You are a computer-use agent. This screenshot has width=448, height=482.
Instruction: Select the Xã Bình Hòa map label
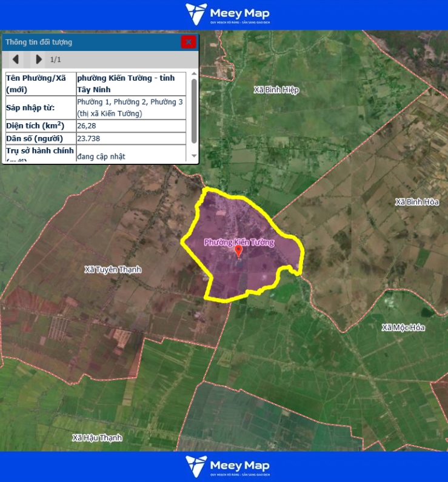click(x=416, y=202)
